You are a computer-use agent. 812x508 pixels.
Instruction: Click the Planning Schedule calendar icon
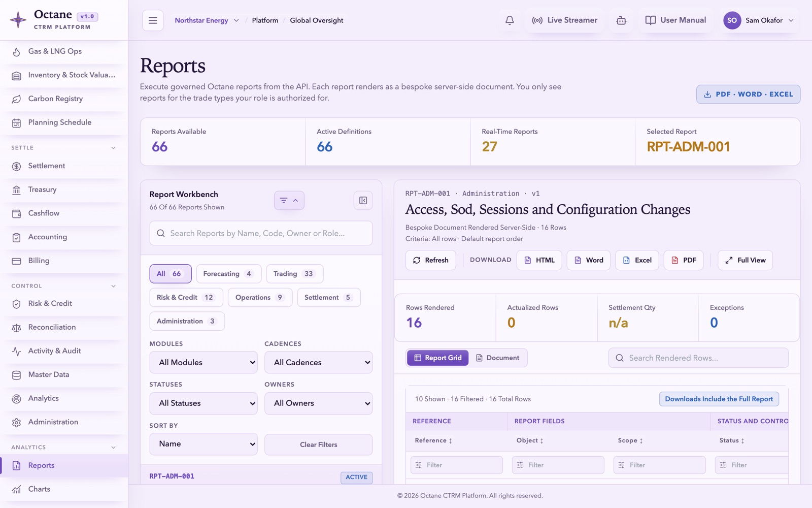pos(16,122)
